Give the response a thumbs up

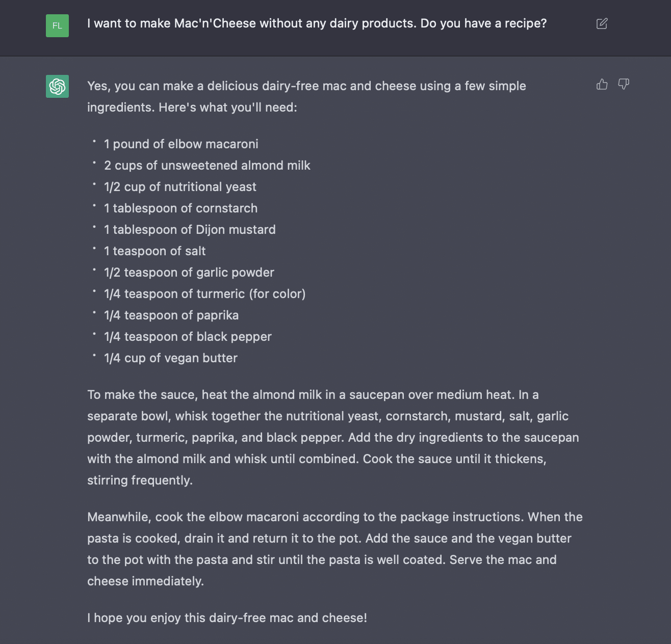click(x=602, y=84)
